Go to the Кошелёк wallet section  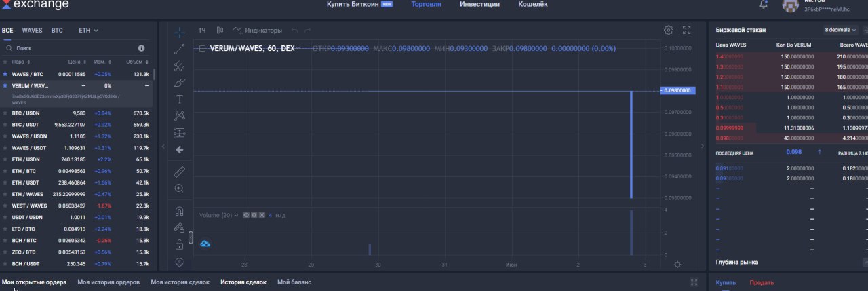coord(533,4)
